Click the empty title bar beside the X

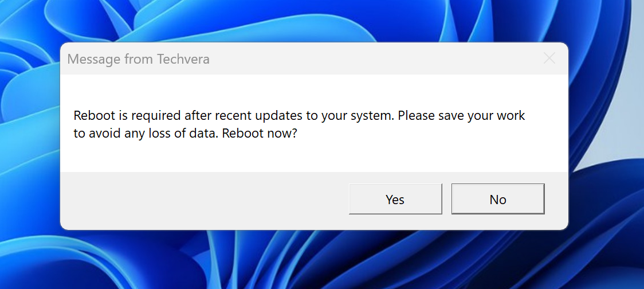[x=370, y=59]
